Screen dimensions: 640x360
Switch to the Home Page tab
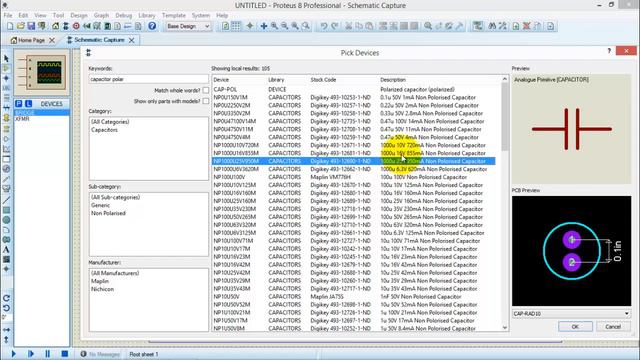click(x=31, y=40)
